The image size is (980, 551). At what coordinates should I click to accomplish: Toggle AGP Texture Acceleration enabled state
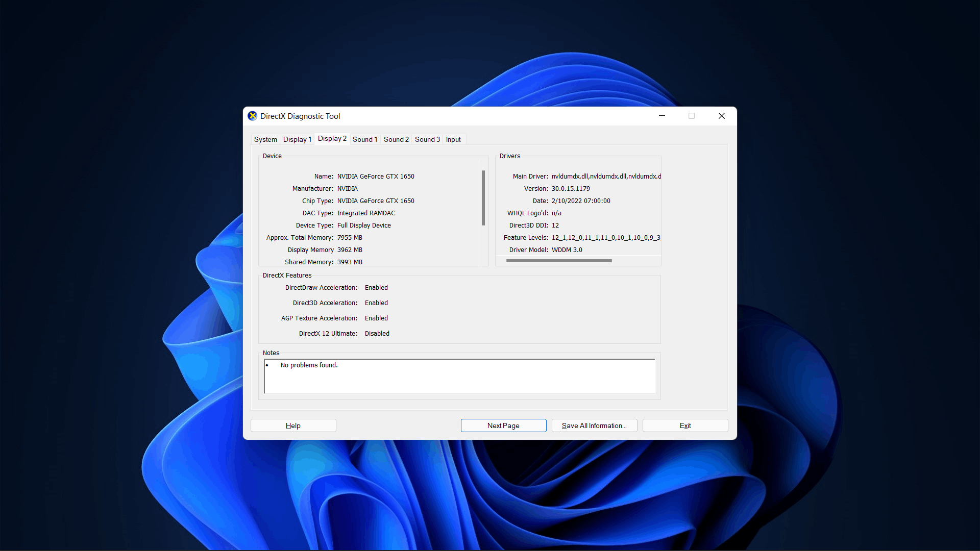click(376, 317)
